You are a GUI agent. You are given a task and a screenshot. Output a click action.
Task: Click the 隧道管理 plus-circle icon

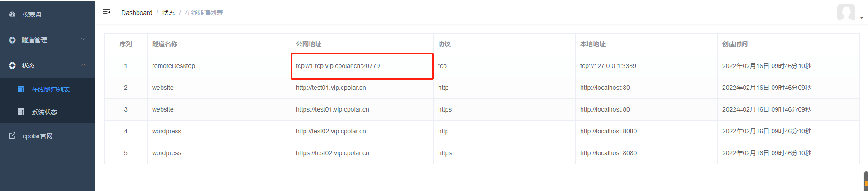12,40
